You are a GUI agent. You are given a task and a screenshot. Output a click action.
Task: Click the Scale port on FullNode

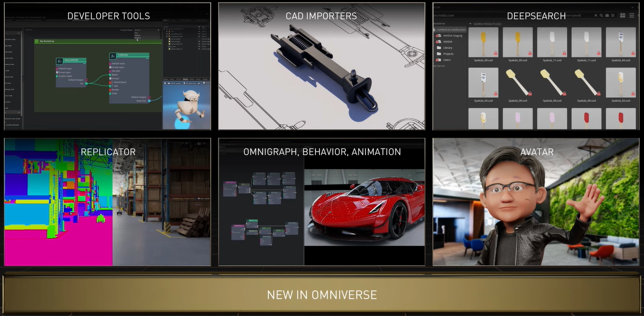(110, 94)
